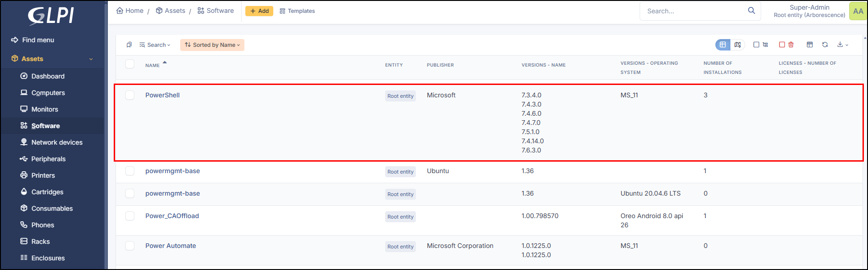The height and width of the screenshot is (270, 868).
Task: Open Racks in the sidebar
Action: coord(35,242)
